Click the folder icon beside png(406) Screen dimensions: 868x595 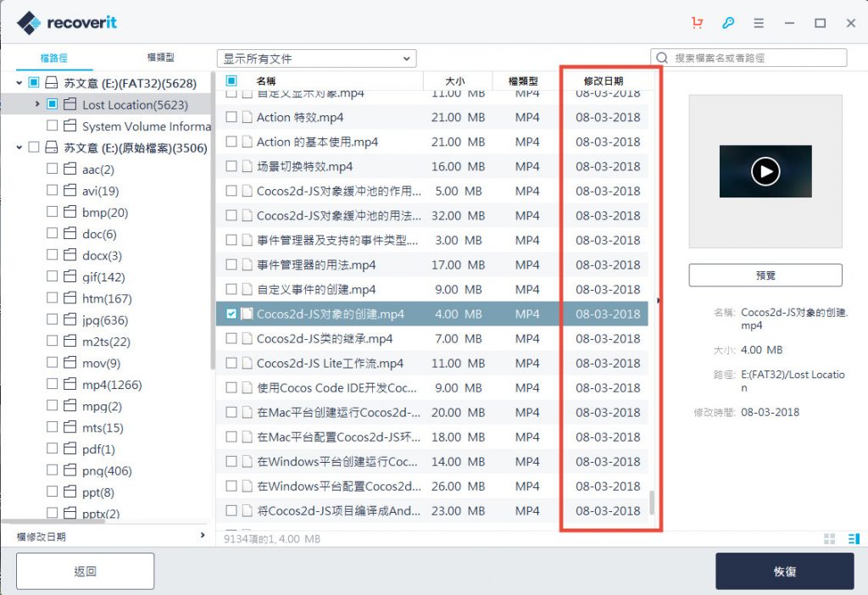click(70, 470)
